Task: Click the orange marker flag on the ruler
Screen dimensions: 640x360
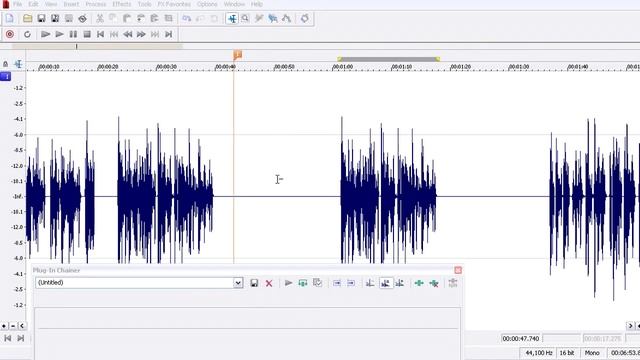Action: click(x=238, y=55)
